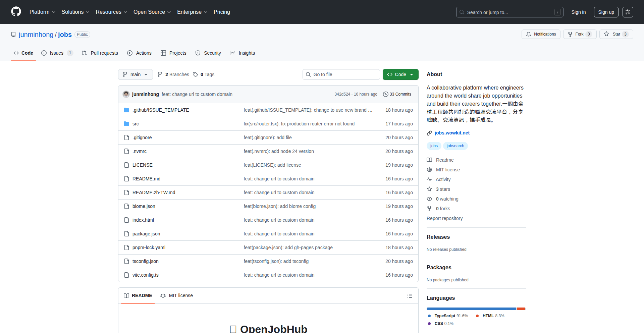Click the GitHub logo icon
The height and width of the screenshot is (333, 644).
click(16, 12)
